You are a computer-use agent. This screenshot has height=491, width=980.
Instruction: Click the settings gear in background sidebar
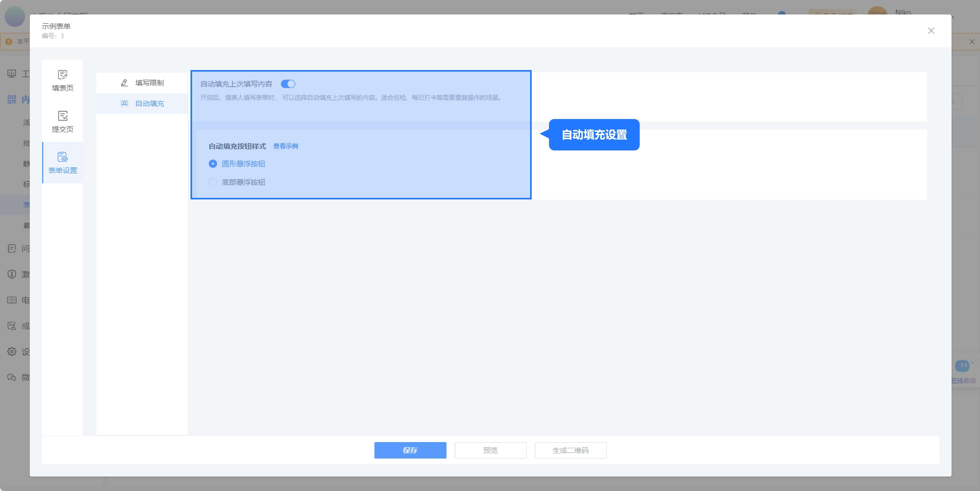point(12,351)
